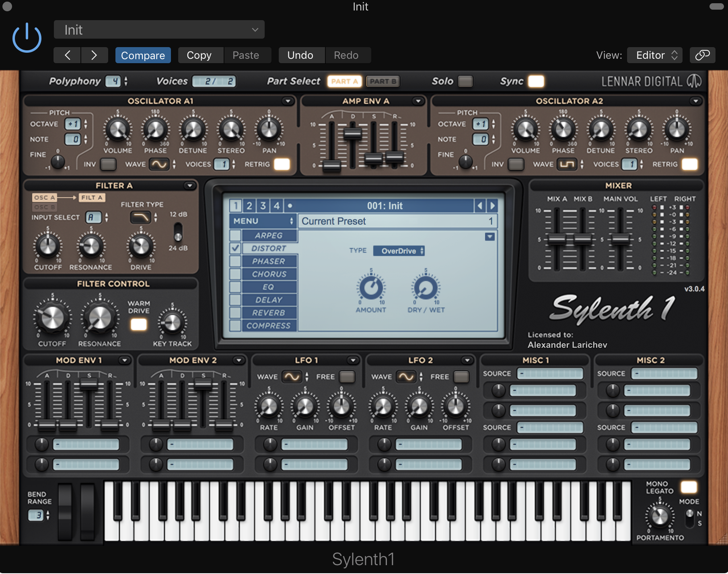Screen dimensions: 728x574
Task: Click the Filter A type lowpass icon
Action: coord(140,217)
